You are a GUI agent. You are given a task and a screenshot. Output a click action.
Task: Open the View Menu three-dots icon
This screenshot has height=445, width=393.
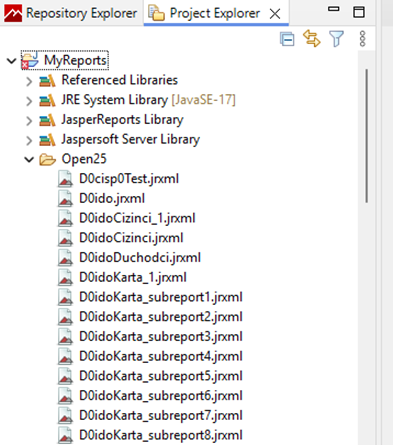coord(363,39)
